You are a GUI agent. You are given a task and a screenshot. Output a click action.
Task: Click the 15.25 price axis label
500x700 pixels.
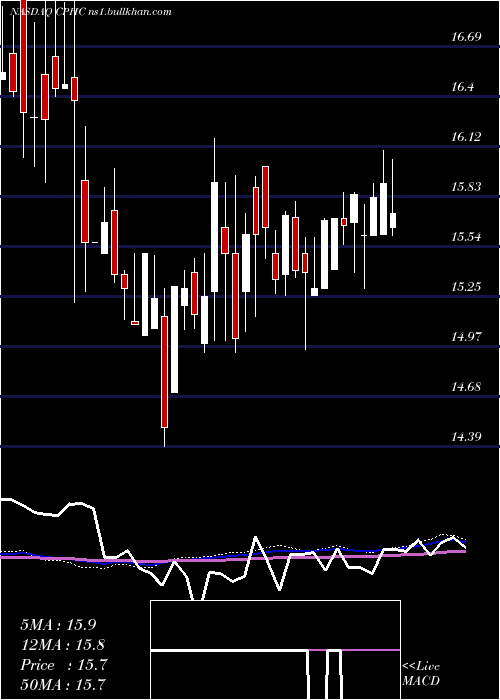(x=466, y=287)
